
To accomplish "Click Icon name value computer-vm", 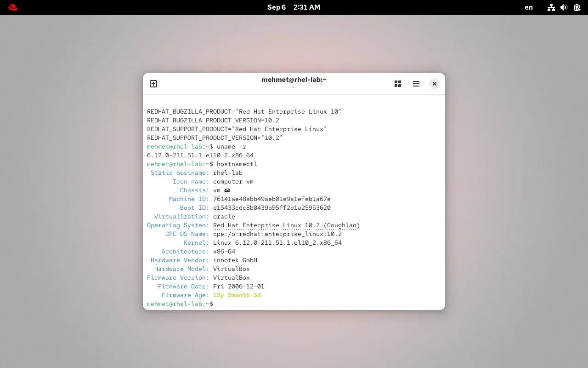I will [x=233, y=182].
